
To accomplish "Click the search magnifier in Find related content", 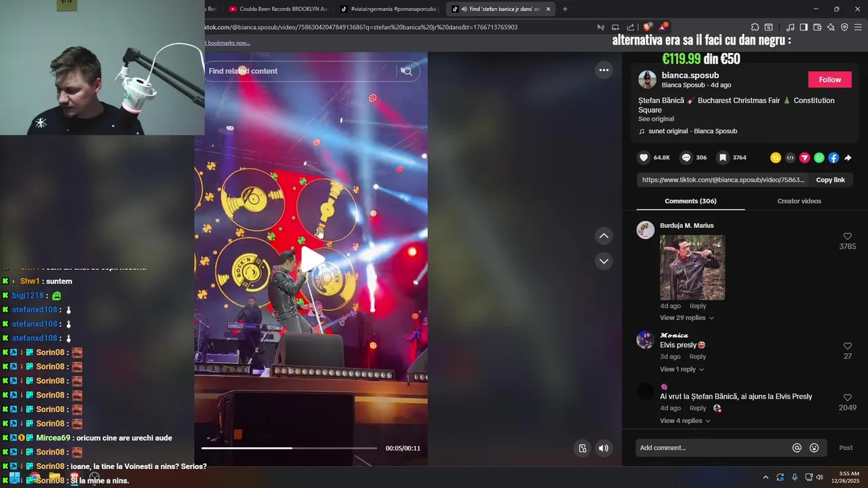I will coord(407,71).
